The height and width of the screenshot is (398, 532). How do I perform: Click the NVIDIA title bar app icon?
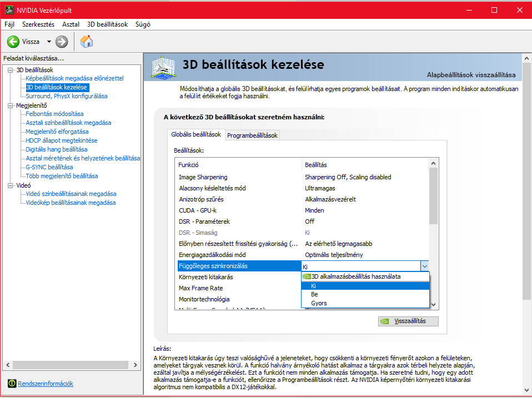pos(9,10)
